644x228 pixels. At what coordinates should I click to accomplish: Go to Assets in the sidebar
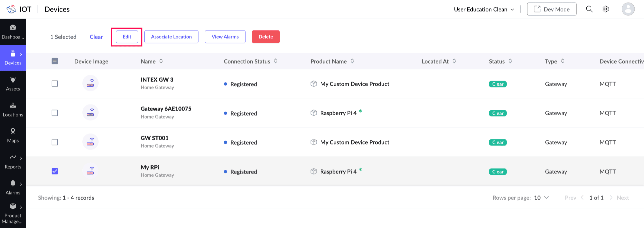(13, 84)
